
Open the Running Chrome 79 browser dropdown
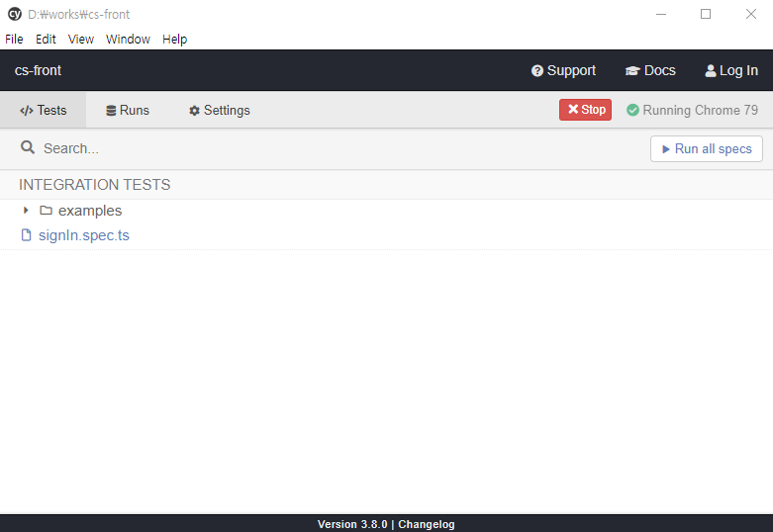[x=700, y=110]
